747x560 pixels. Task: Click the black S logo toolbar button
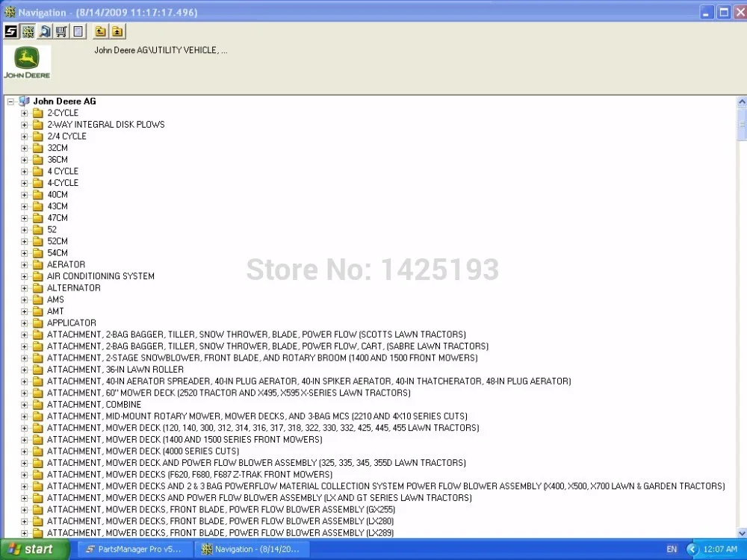[11, 31]
